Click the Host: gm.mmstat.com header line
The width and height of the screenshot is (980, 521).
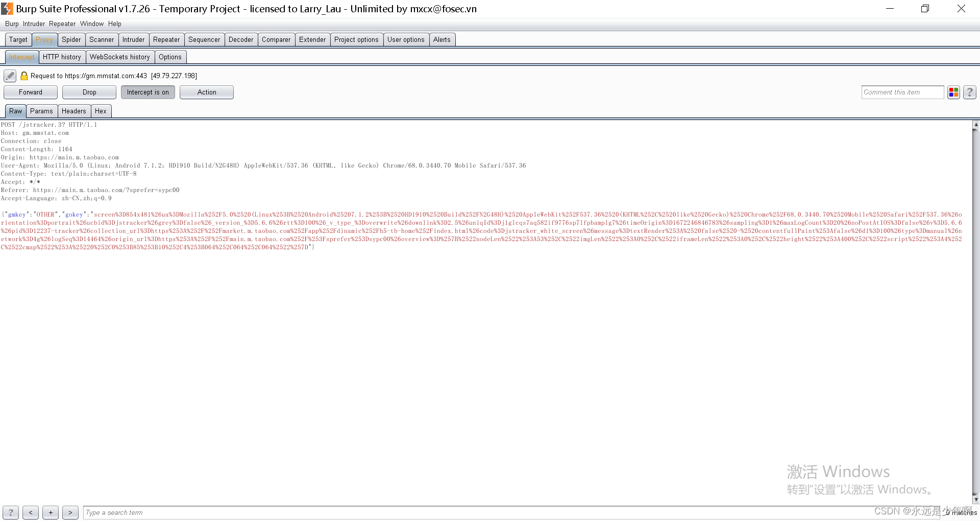click(x=35, y=133)
